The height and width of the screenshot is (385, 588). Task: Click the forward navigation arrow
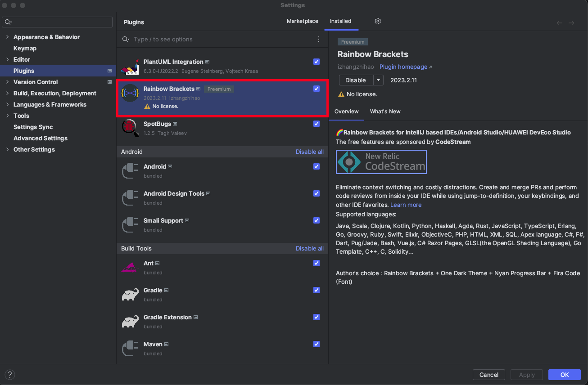coord(571,22)
